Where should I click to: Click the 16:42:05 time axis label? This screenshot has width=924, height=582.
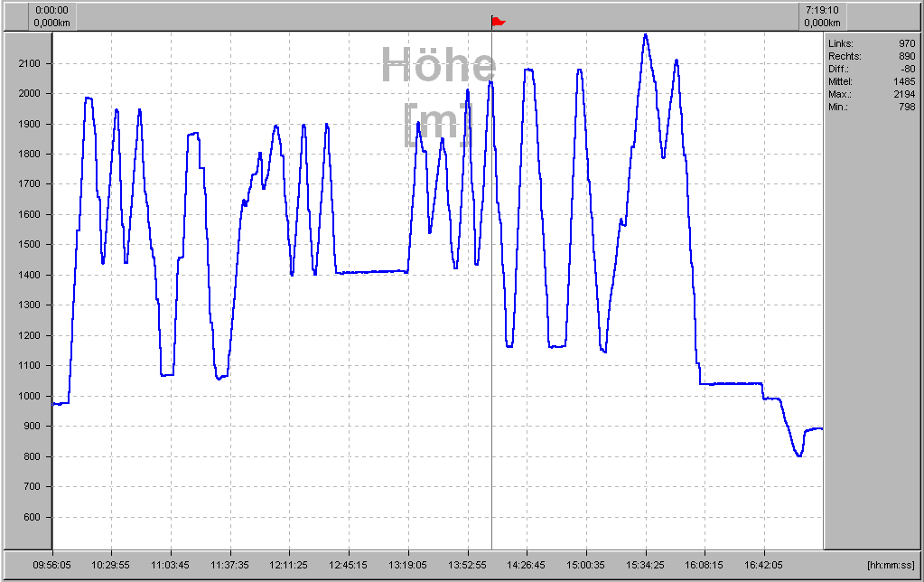click(x=763, y=565)
